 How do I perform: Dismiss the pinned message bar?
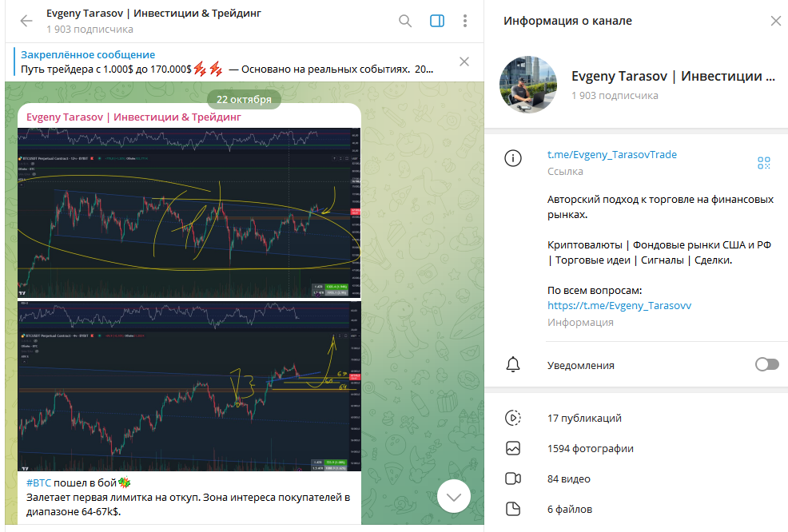464,62
